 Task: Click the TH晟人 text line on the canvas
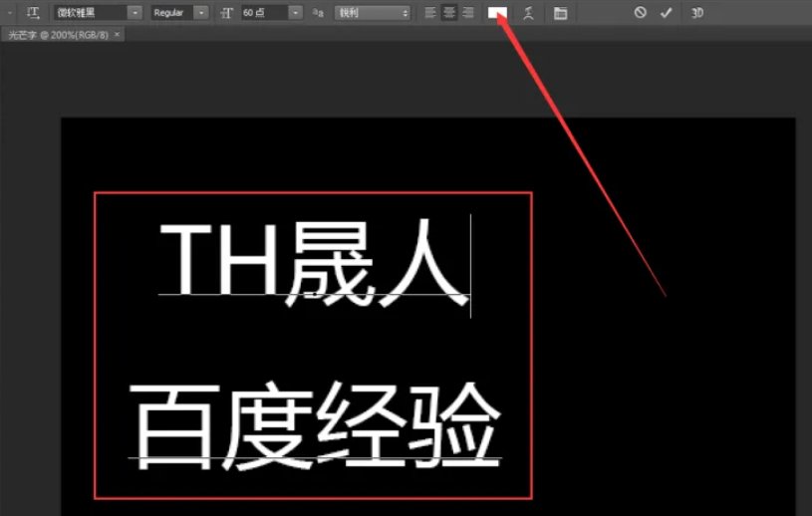pyautogui.click(x=314, y=264)
